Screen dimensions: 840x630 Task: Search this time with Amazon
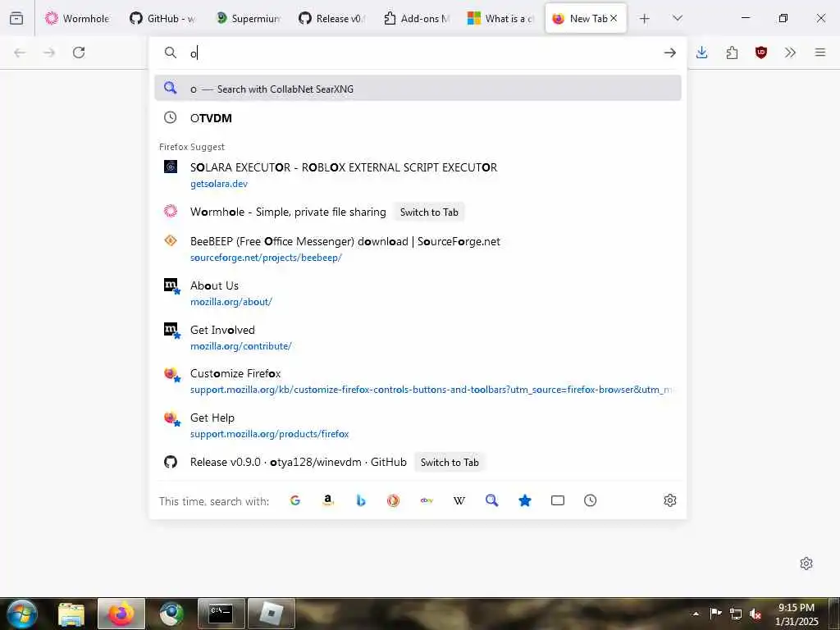pos(328,500)
